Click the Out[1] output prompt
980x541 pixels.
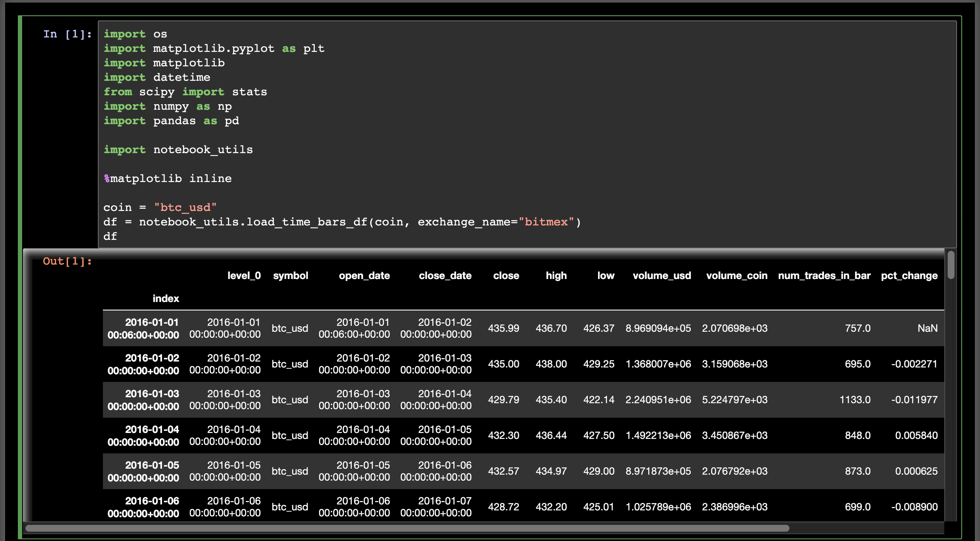click(x=67, y=261)
